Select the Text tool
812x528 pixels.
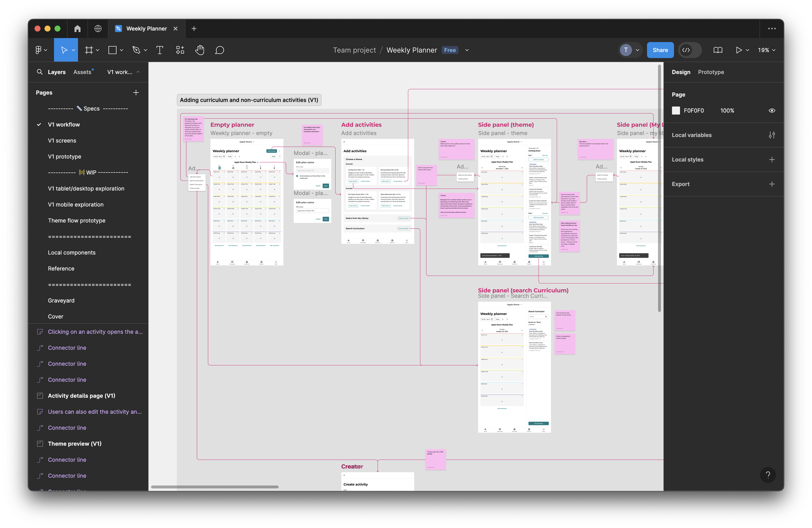point(159,50)
